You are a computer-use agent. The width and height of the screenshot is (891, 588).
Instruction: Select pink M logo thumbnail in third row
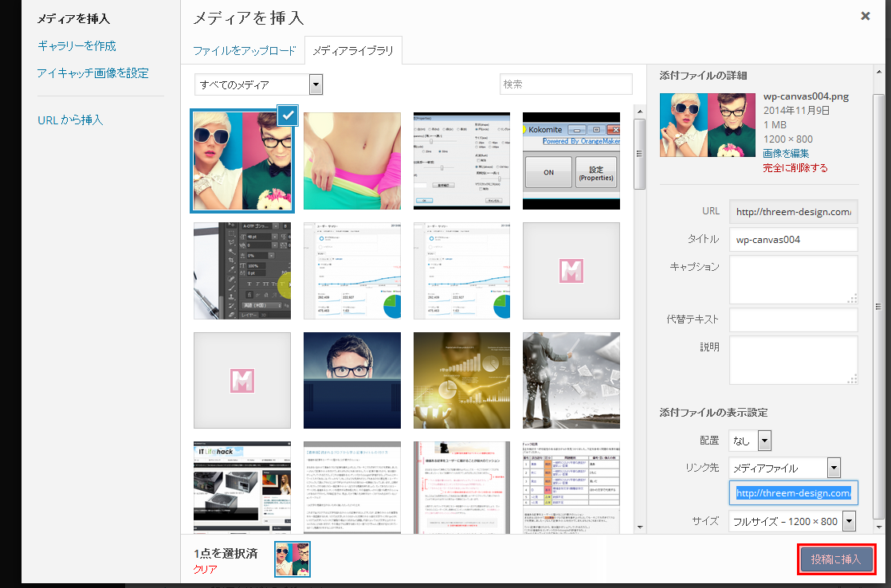click(x=242, y=380)
